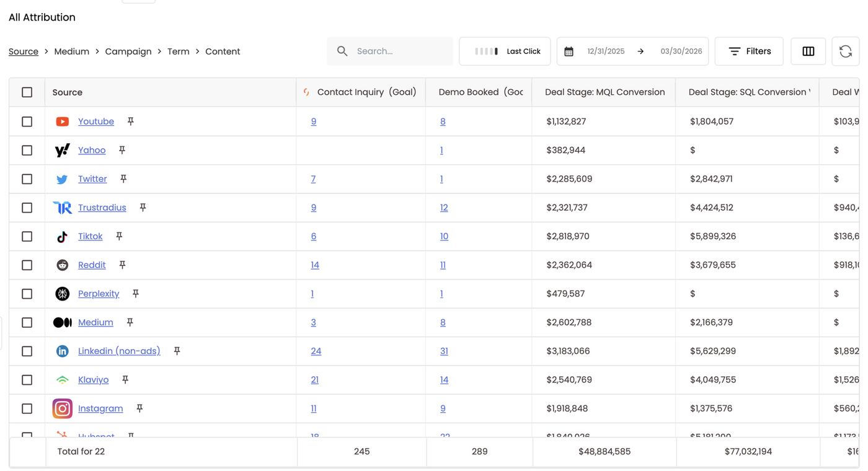868x471 pixels.
Task: Pin the Medium source row
Action: click(x=130, y=322)
